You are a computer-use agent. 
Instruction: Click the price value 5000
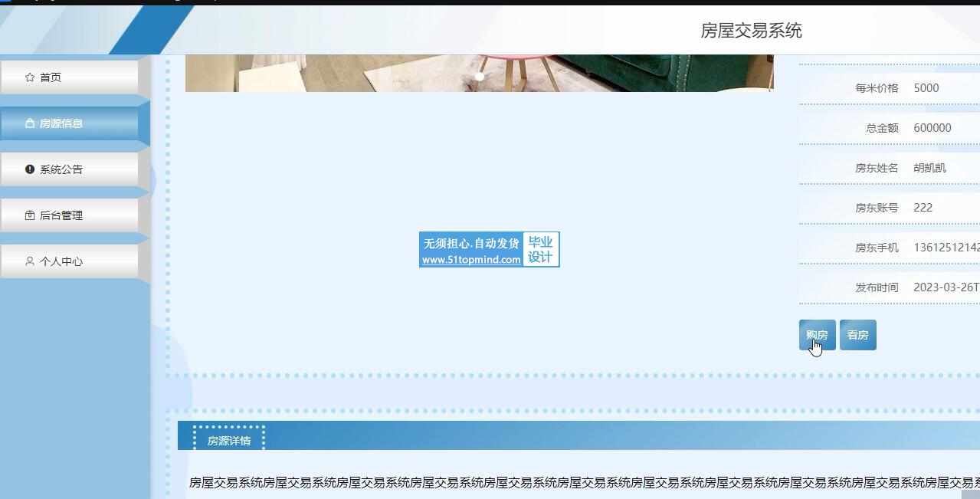click(x=926, y=88)
